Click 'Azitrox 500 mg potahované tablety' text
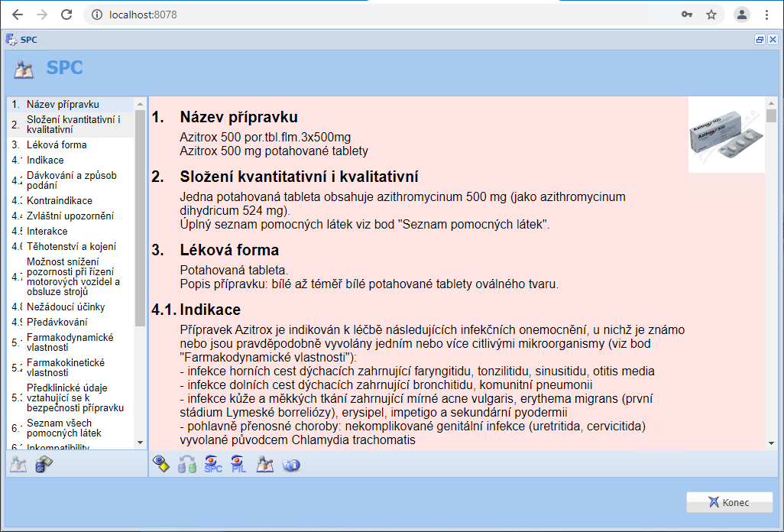 tap(274, 151)
